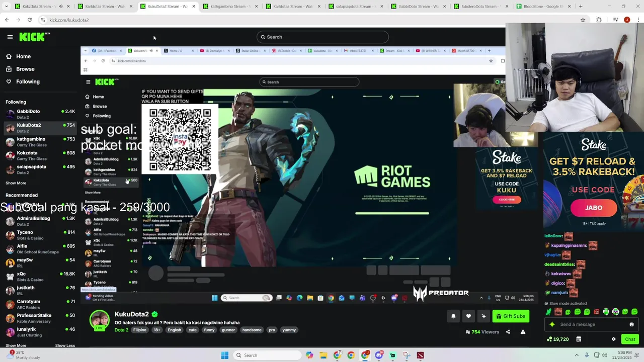The height and width of the screenshot is (362, 644).
Task: Click the sparkle icon beside Gift Subs
Action: (x=484, y=316)
